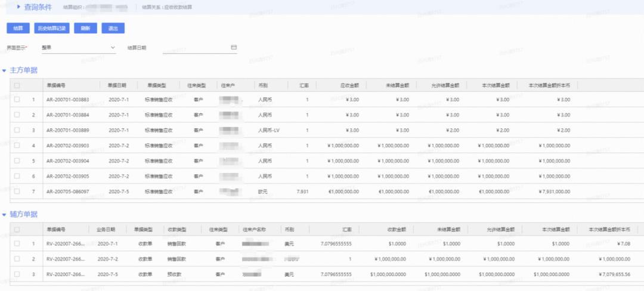Check the 2020-7-2 收款单 row checkbox

coord(17,259)
